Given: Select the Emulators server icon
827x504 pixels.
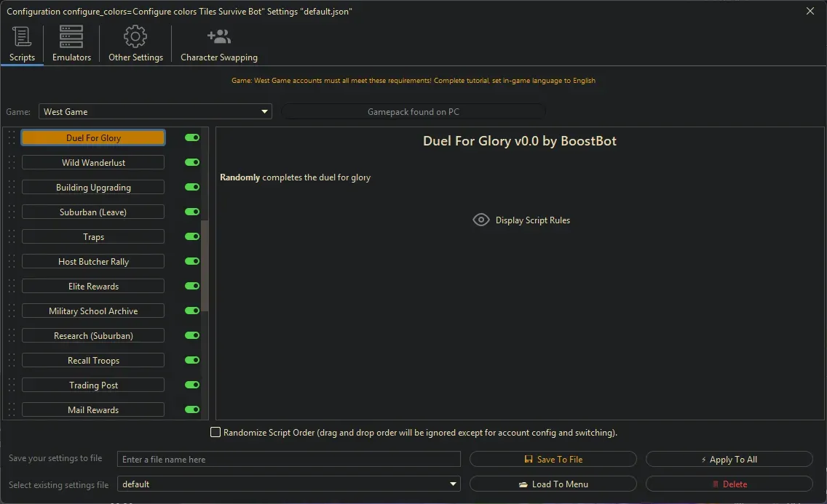Looking at the screenshot, I should coord(71,36).
